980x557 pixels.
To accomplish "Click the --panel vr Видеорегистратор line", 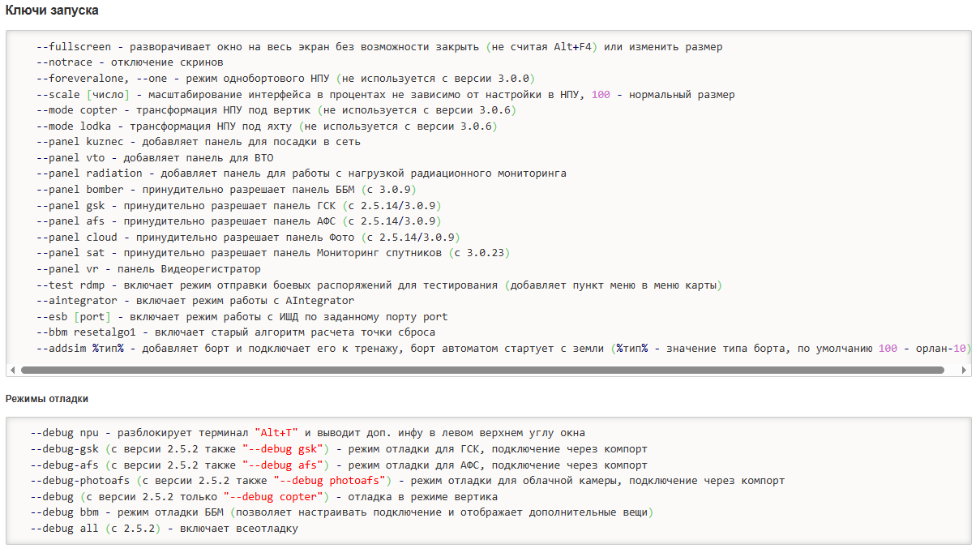I will pos(148,269).
